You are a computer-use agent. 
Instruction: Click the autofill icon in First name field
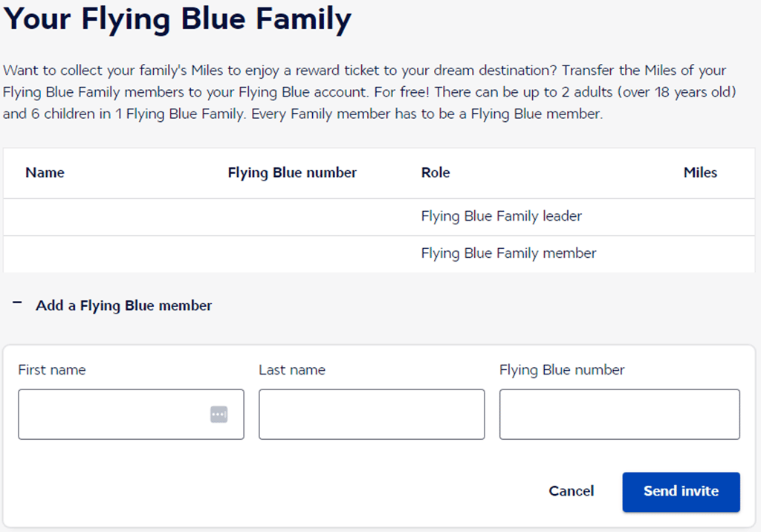218,415
